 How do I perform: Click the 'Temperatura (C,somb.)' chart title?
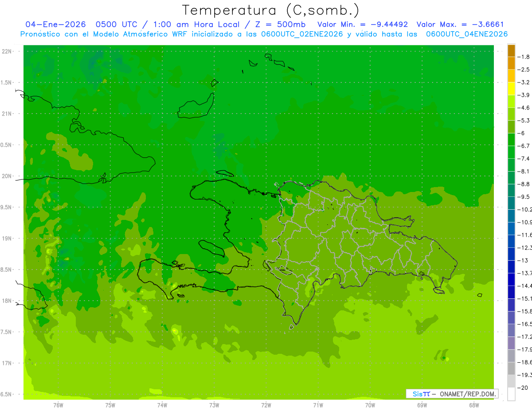(x=270, y=10)
